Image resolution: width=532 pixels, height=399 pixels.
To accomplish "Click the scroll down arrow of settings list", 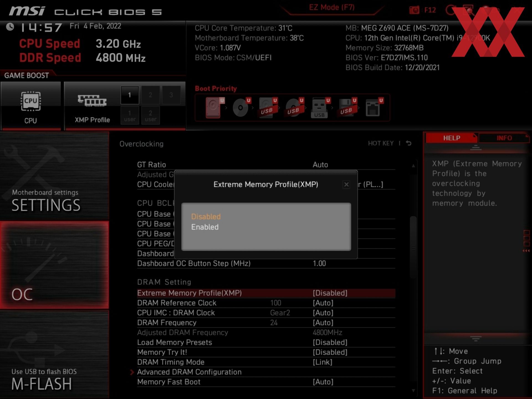I will pos(413,391).
